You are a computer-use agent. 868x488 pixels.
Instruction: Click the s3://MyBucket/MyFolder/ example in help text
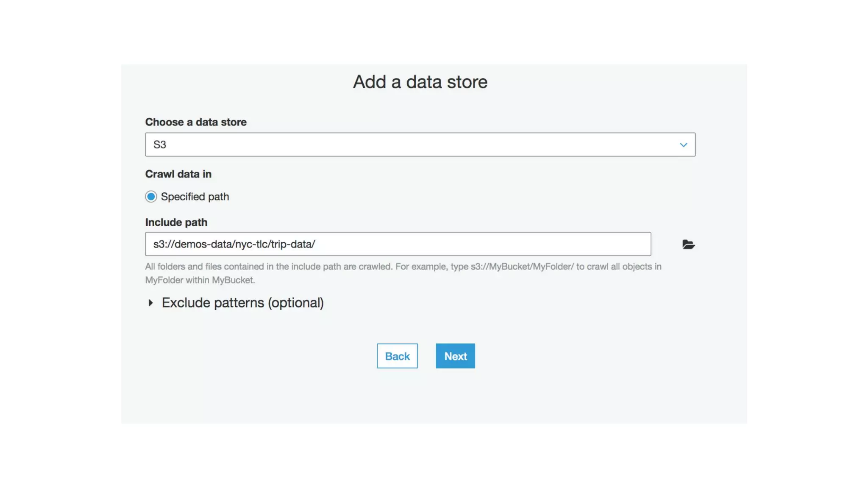pyautogui.click(x=522, y=266)
